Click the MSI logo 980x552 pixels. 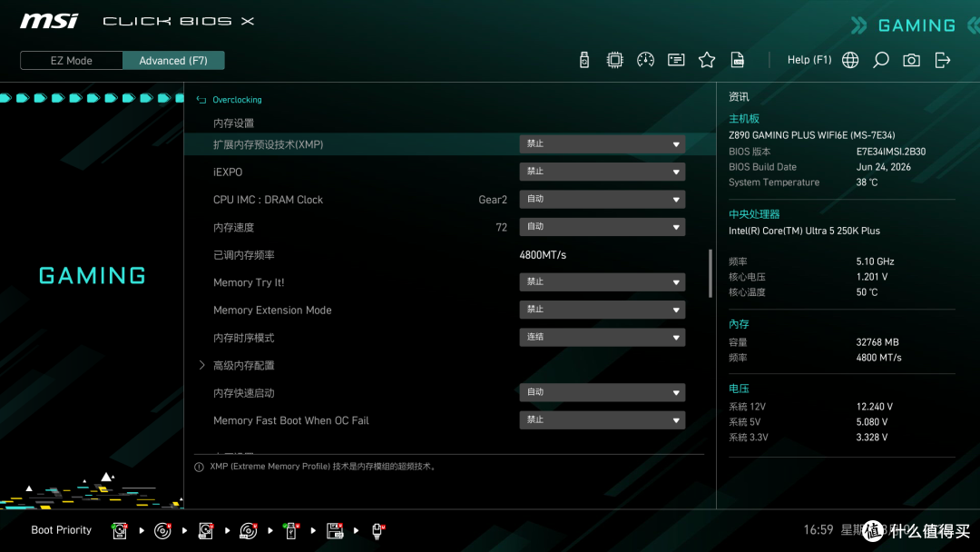(x=49, y=21)
